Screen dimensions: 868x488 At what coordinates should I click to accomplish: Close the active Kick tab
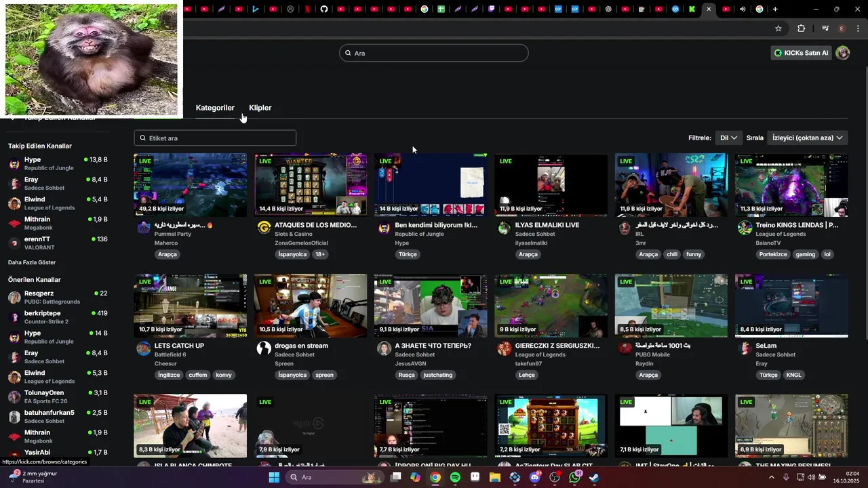pos(709,9)
